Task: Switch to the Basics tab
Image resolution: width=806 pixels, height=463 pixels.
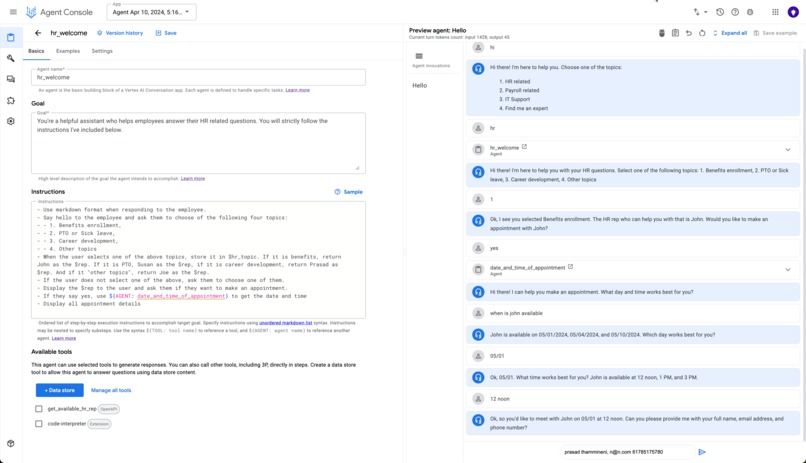Action: 36,51
